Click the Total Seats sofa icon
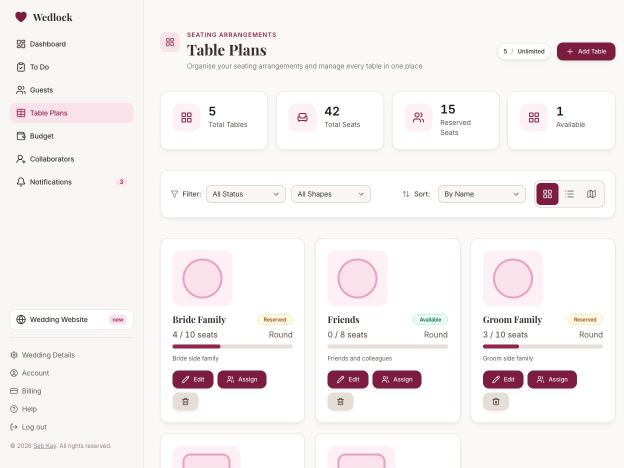 (x=302, y=117)
